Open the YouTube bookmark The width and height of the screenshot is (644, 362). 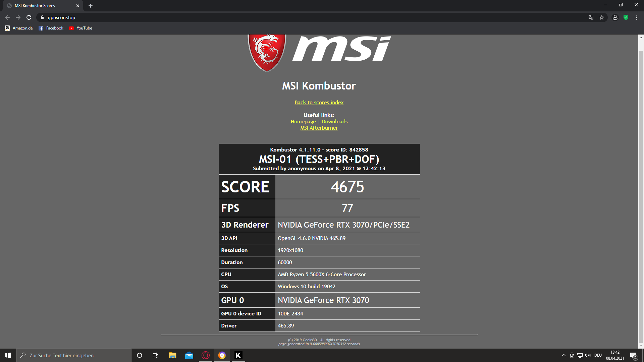click(x=80, y=28)
